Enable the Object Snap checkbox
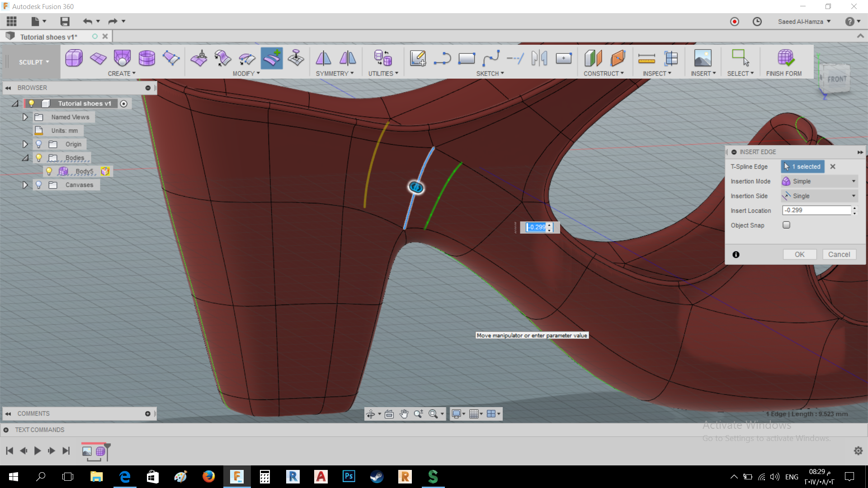Viewport: 868px width, 488px height. point(786,225)
